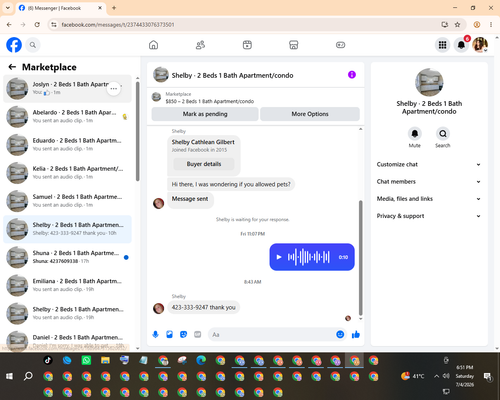The width and height of the screenshot is (500, 400).
Task: Click 'Hi there, I was wondering' message
Action: [x=231, y=184]
